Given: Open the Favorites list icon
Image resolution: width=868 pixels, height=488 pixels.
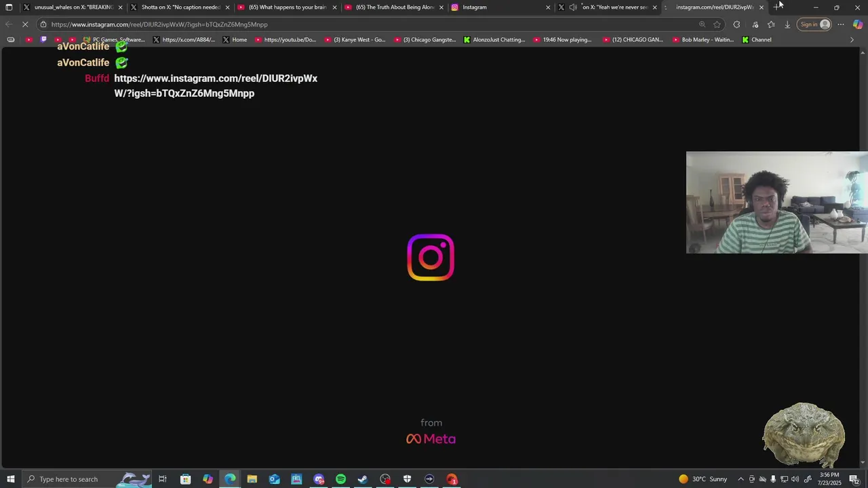Looking at the screenshot, I should tap(771, 24).
